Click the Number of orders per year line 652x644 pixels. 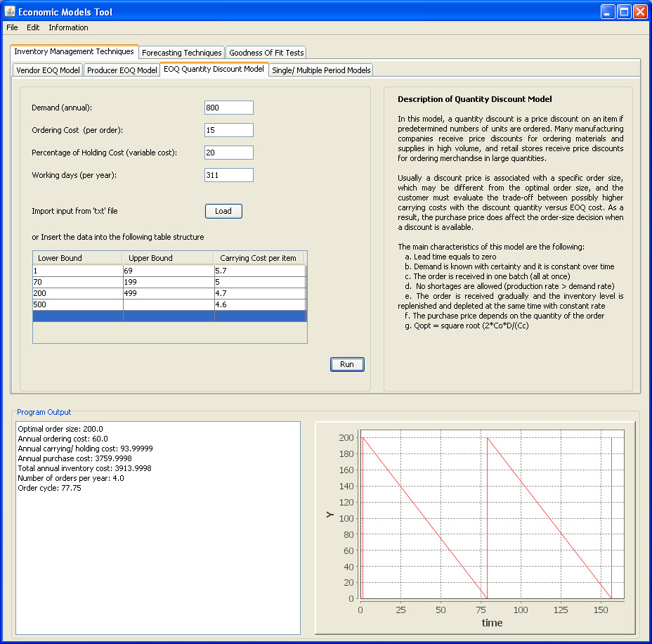click(x=71, y=478)
